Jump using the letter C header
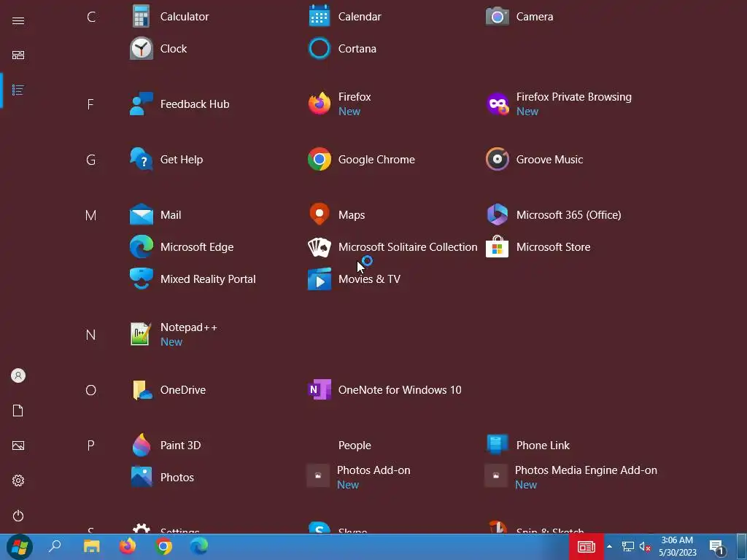The image size is (747, 560). coord(91,17)
